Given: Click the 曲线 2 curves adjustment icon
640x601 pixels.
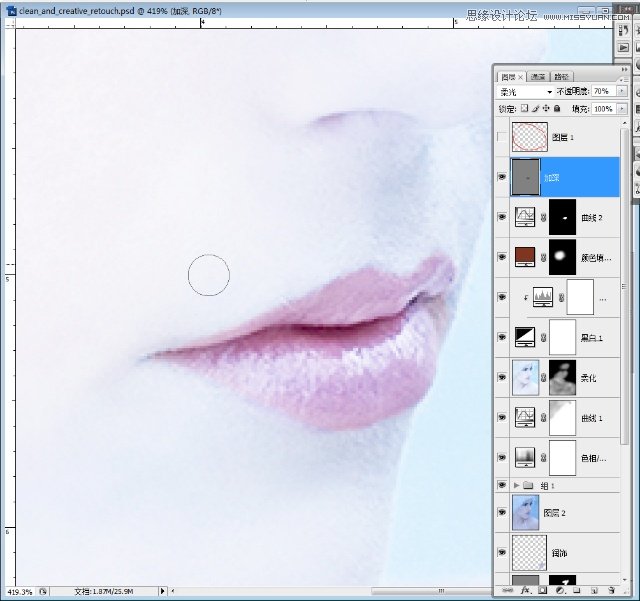Looking at the screenshot, I should pyautogui.click(x=525, y=217).
